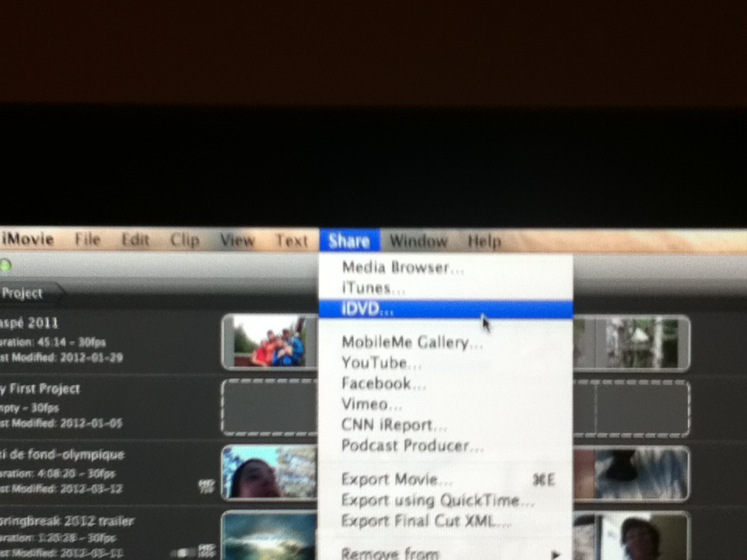Choose iTunes… in the Share menu

point(445,288)
